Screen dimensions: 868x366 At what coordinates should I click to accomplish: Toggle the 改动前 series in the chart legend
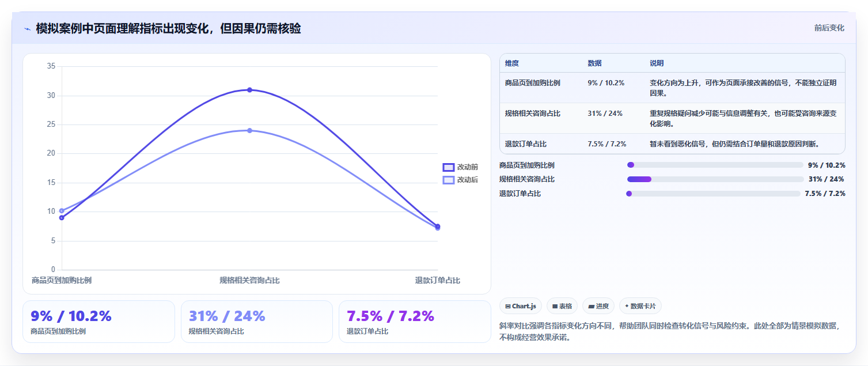pyautogui.click(x=460, y=167)
